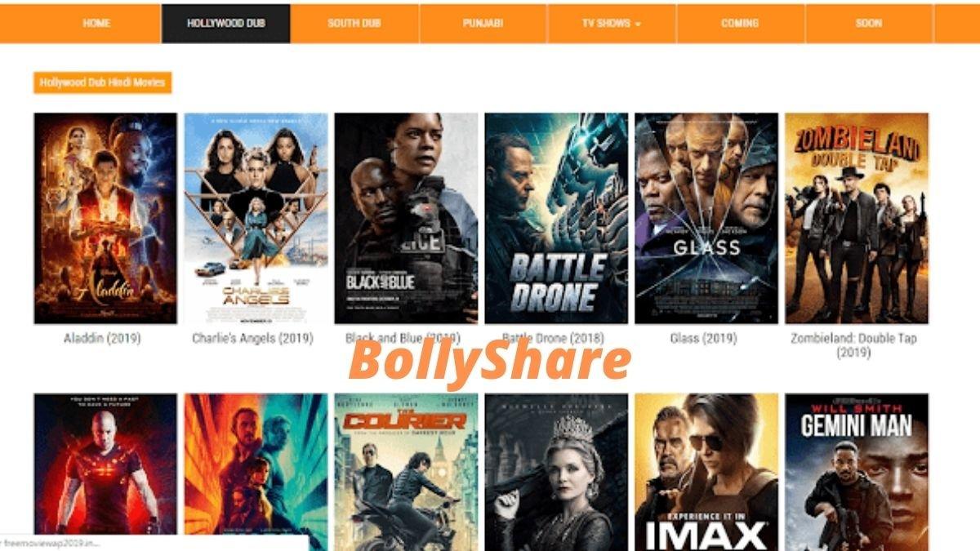
Task: Open the Zombieland Double Tap poster
Action: (x=857, y=218)
